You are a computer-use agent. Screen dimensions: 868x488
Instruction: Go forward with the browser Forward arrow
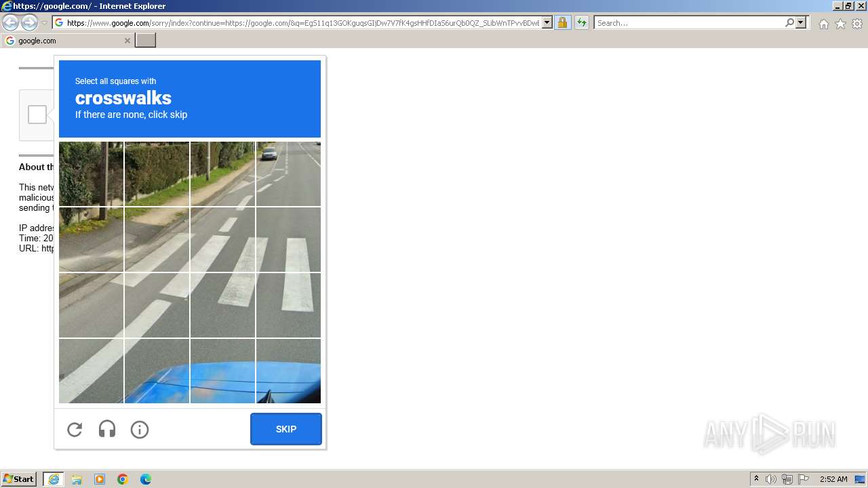(x=29, y=23)
